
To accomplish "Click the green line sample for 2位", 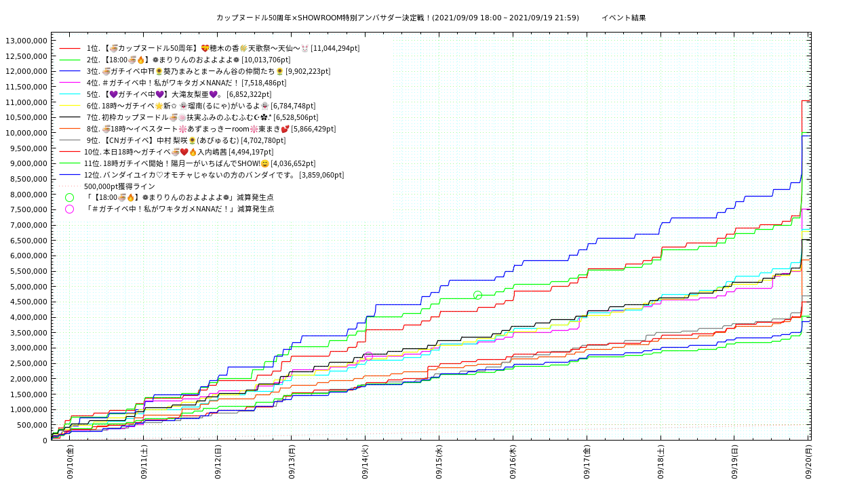I will [x=70, y=60].
